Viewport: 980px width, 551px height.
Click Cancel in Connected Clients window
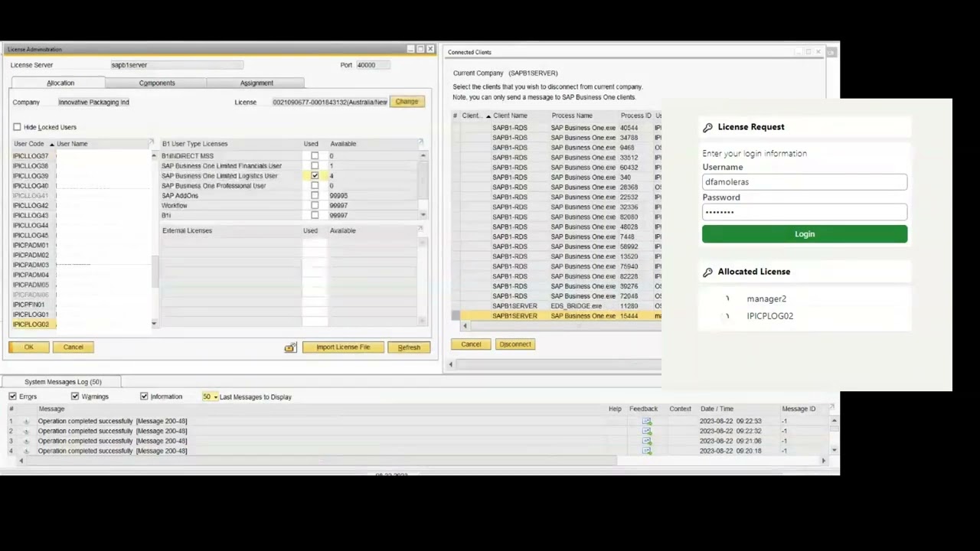click(471, 344)
